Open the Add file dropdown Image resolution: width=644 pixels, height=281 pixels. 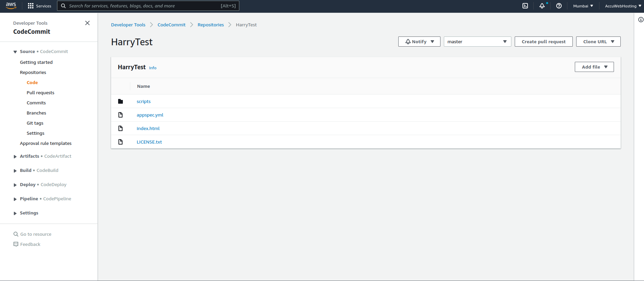(594, 67)
